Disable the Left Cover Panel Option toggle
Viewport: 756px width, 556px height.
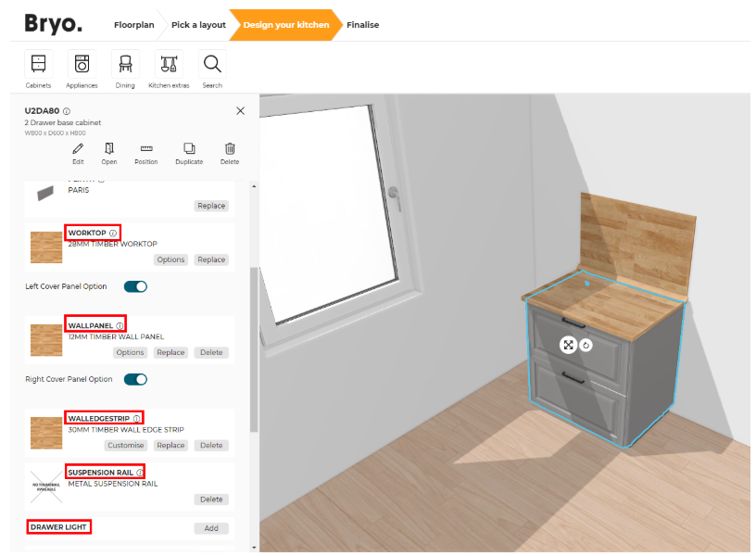tap(135, 286)
